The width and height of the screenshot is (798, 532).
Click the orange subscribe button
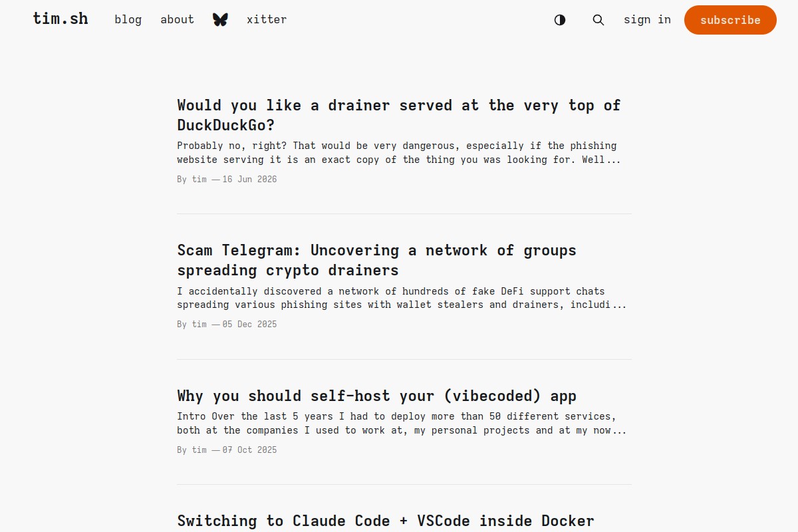pyautogui.click(x=730, y=20)
